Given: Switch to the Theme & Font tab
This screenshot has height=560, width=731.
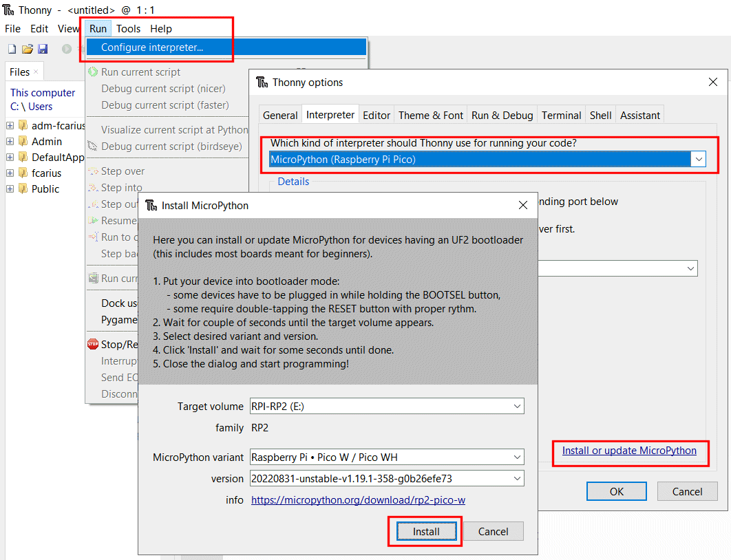Looking at the screenshot, I should click(x=431, y=115).
